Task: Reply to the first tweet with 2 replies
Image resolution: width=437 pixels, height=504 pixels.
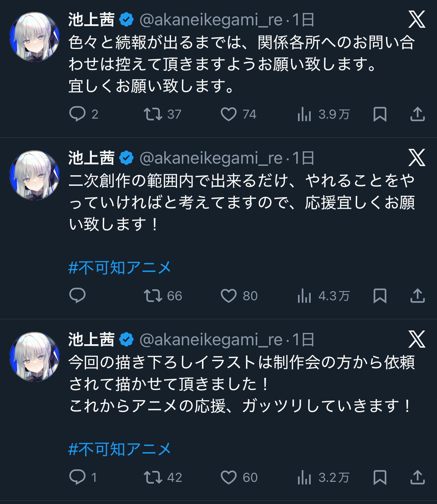Action: click(77, 114)
